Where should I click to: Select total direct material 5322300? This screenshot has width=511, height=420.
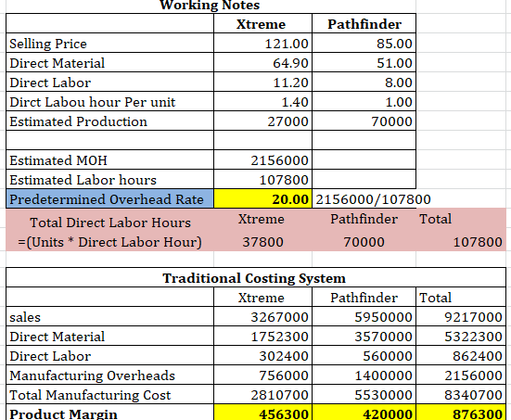click(x=461, y=337)
